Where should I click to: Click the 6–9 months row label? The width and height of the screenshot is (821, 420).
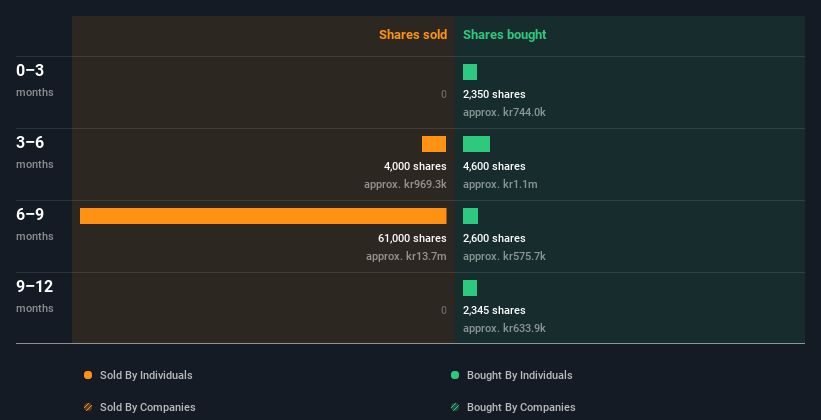(35, 224)
